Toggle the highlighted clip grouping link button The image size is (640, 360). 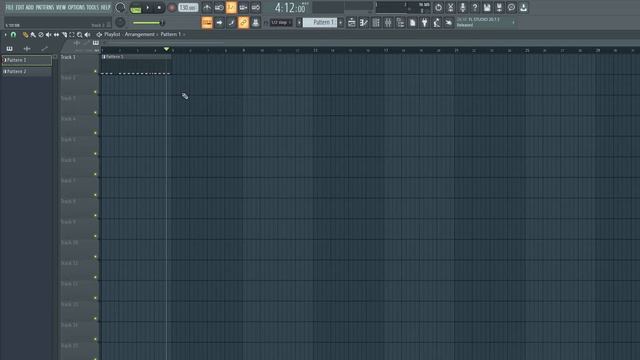point(243,22)
